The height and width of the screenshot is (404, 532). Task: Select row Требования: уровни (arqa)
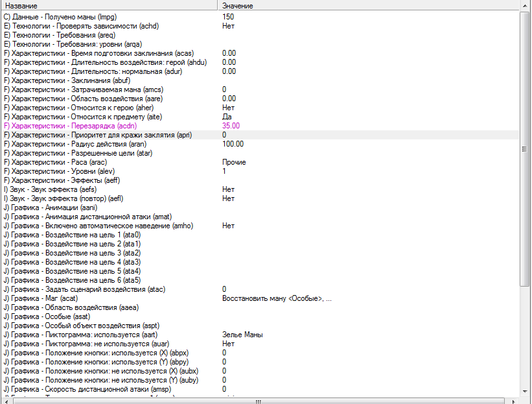260,44
